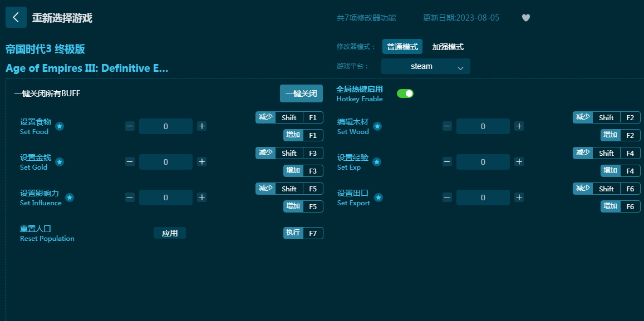The height and width of the screenshot is (321, 644).
Task: Click the Set Export value field
Action: 483,198
